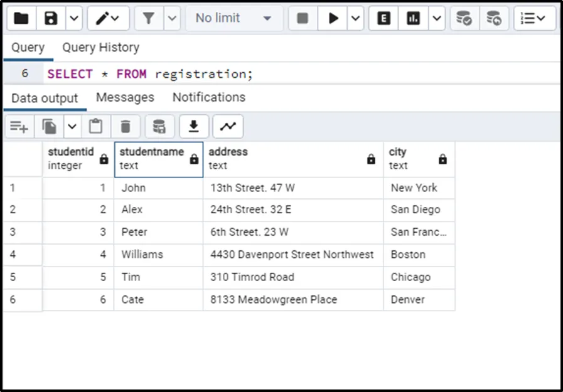Expand the Filter options dropdown arrow
Screen dimensions: 563x392
point(172,18)
